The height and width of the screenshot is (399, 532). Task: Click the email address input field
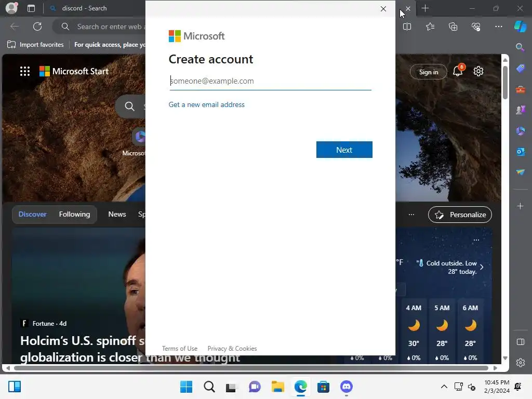tap(270, 81)
